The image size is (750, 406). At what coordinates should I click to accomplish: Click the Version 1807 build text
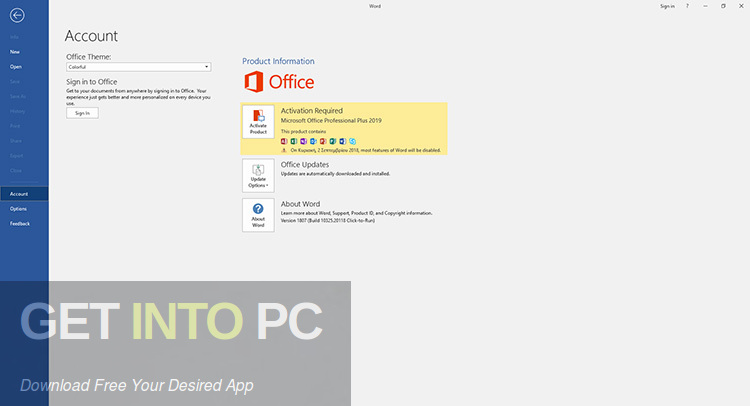328,220
